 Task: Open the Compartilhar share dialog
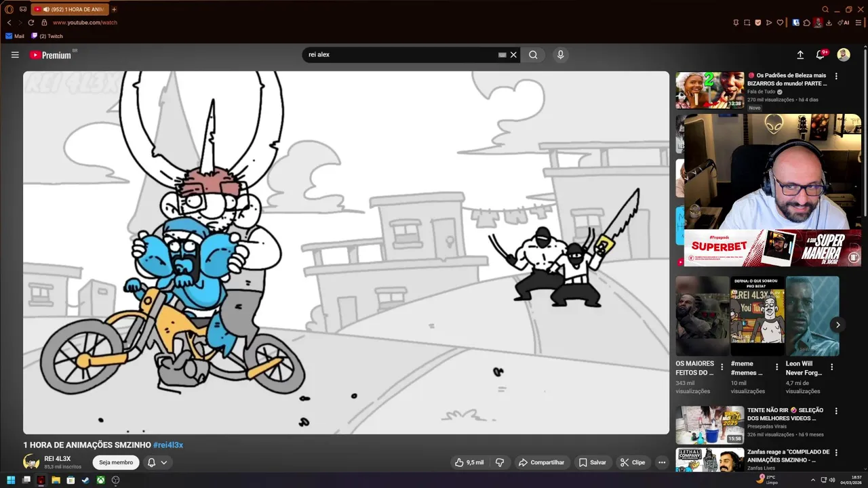click(x=541, y=462)
